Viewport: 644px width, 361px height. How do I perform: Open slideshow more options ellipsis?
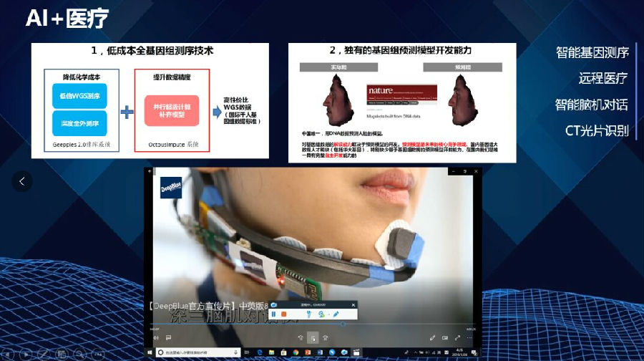click(x=98, y=354)
